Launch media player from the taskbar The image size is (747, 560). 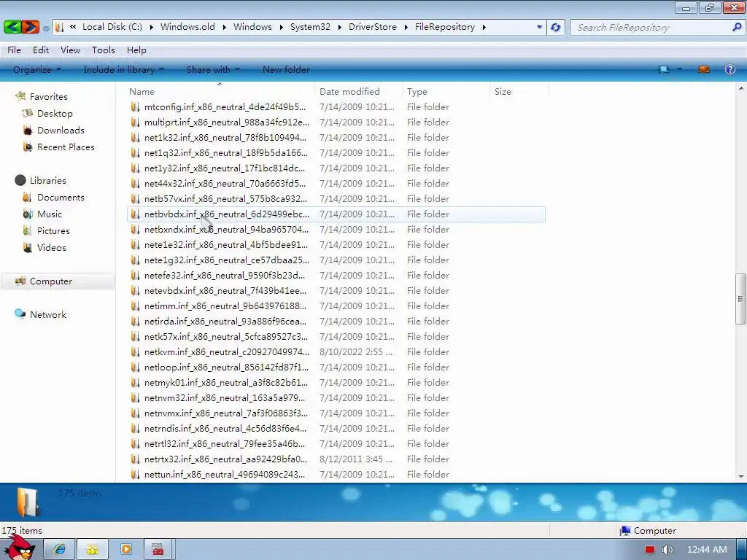coord(126,550)
